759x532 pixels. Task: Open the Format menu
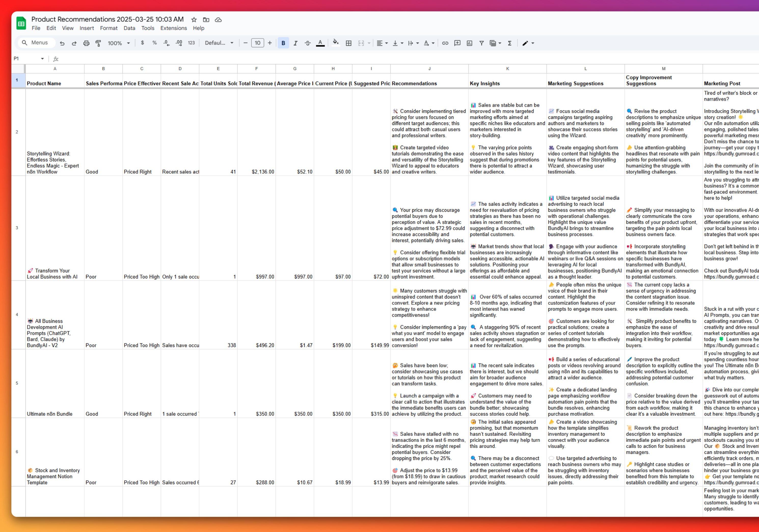click(x=109, y=28)
